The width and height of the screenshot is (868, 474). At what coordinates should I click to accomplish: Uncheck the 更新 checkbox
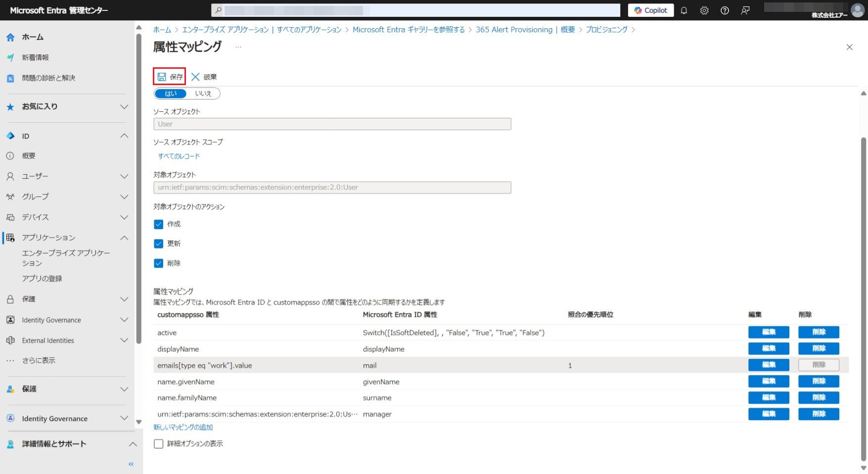click(159, 243)
